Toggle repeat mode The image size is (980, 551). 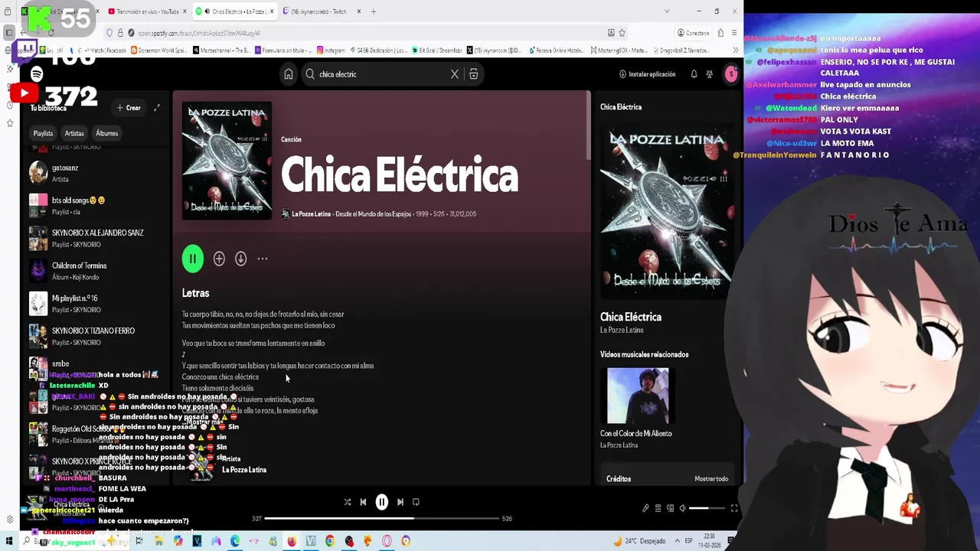click(416, 502)
